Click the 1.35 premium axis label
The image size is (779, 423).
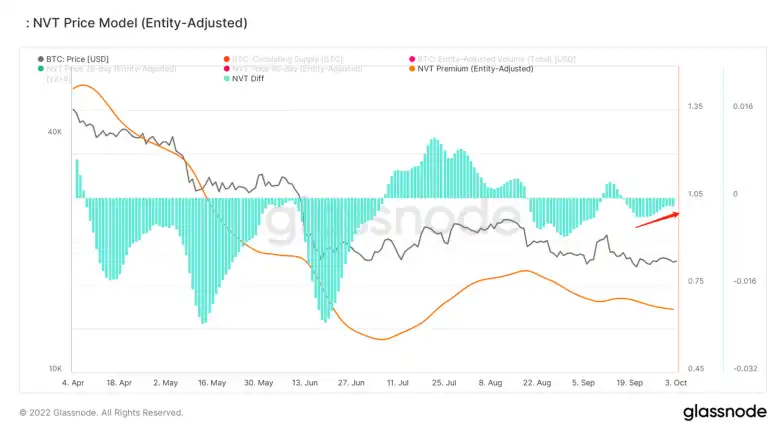click(x=695, y=106)
